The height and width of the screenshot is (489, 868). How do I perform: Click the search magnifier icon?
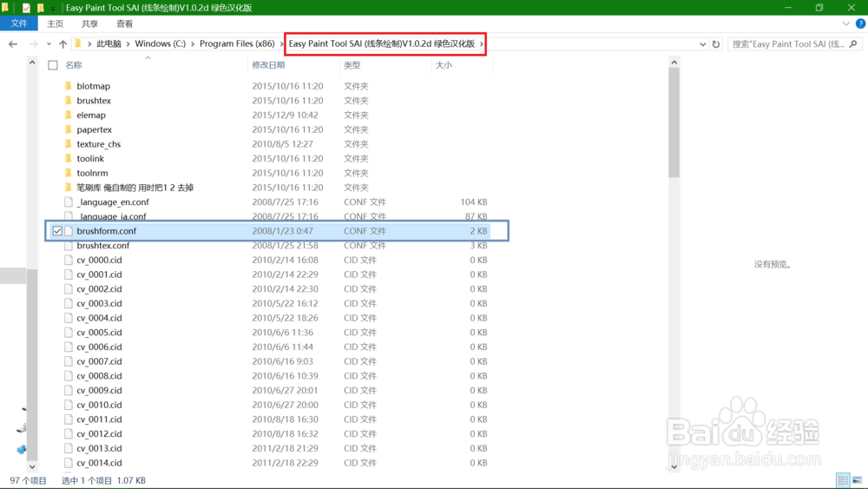[853, 43]
